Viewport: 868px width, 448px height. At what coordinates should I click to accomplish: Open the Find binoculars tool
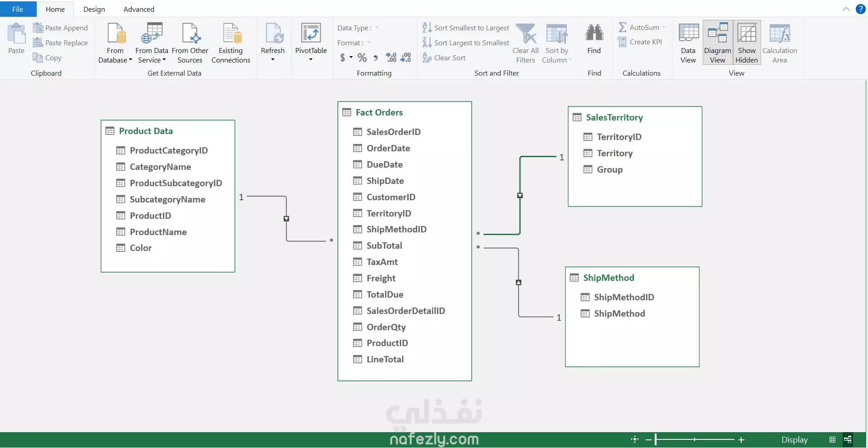[x=594, y=39]
